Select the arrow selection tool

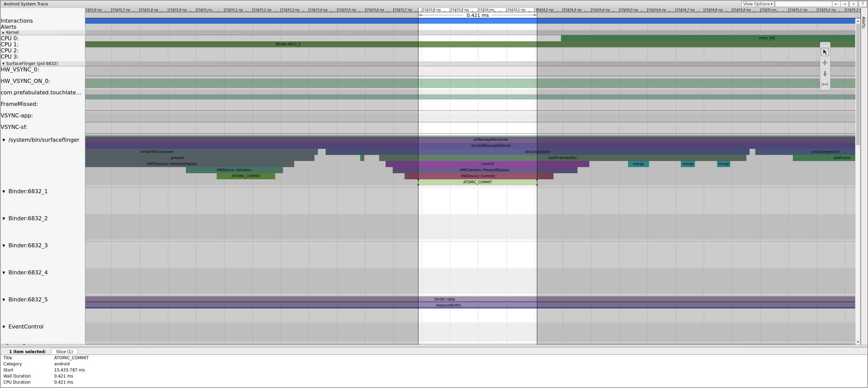coord(825,52)
